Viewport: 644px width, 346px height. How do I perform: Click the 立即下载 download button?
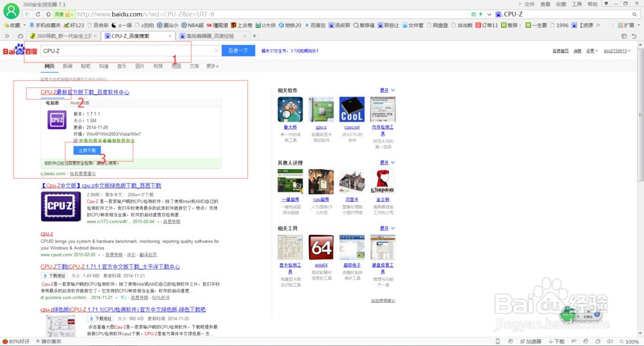(x=87, y=150)
